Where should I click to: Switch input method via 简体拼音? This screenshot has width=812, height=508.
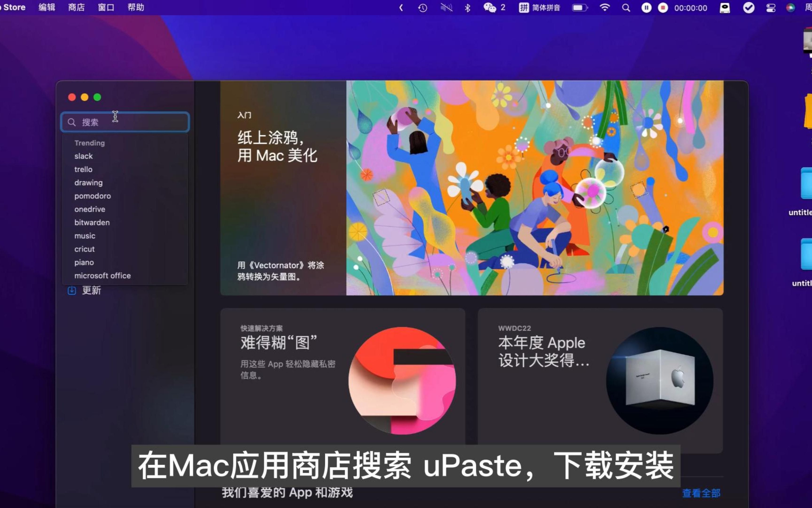(x=539, y=8)
